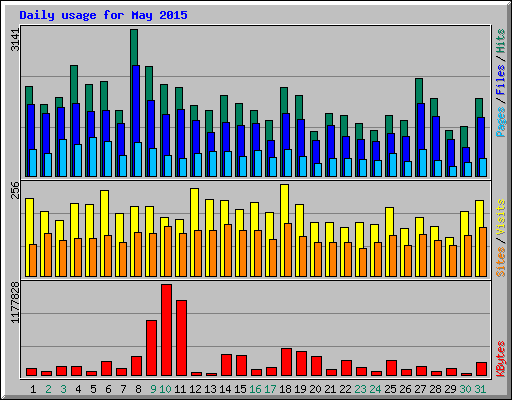Click the yellow visits bar for day 12
Viewport: 512px width, 400px height.
point(195,209)
